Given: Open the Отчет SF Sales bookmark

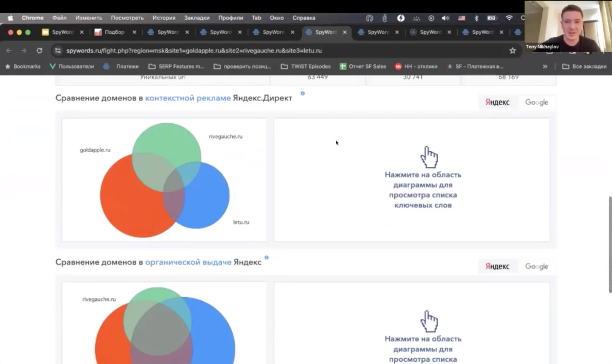Looking at the screenshot, I should point(363,67).
